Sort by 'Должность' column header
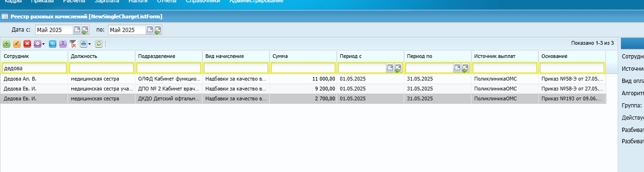Viewport: 644px width, 172px height. pyautogui.click(x=102, y=56)
